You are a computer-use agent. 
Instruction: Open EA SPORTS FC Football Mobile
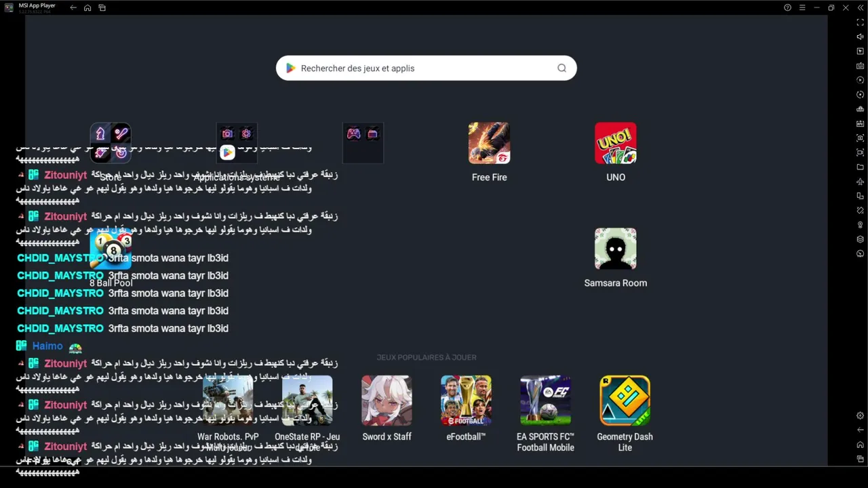(545, 401)
